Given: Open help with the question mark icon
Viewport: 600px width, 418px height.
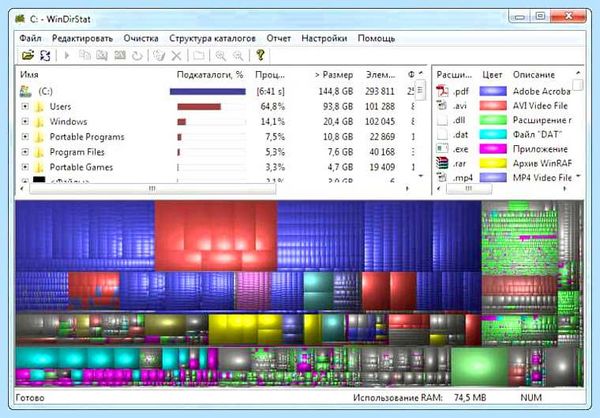Looking at the screenshot, I should [x=261, y=55].
